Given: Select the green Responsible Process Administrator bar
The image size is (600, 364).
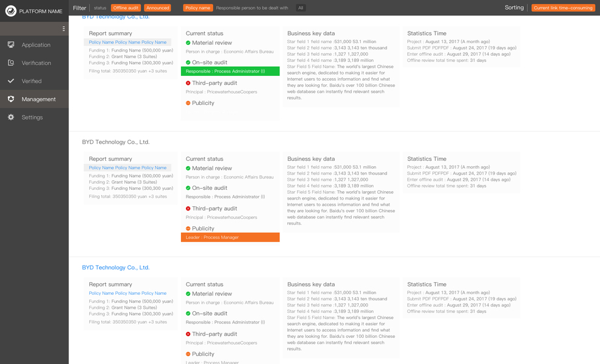Looking at the screenshot, I should point(230,72).
